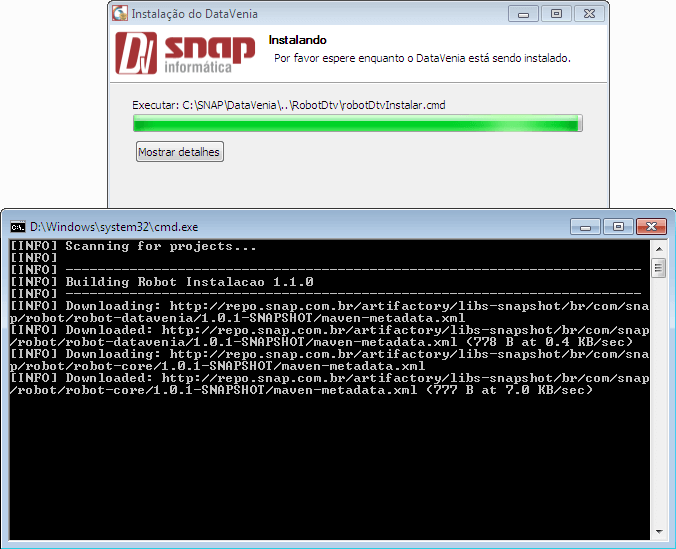676x549 pixels.
Task: Click the 'D:\Windows\system32\cmd.exe' title text
Action: [x=114, y=227]
